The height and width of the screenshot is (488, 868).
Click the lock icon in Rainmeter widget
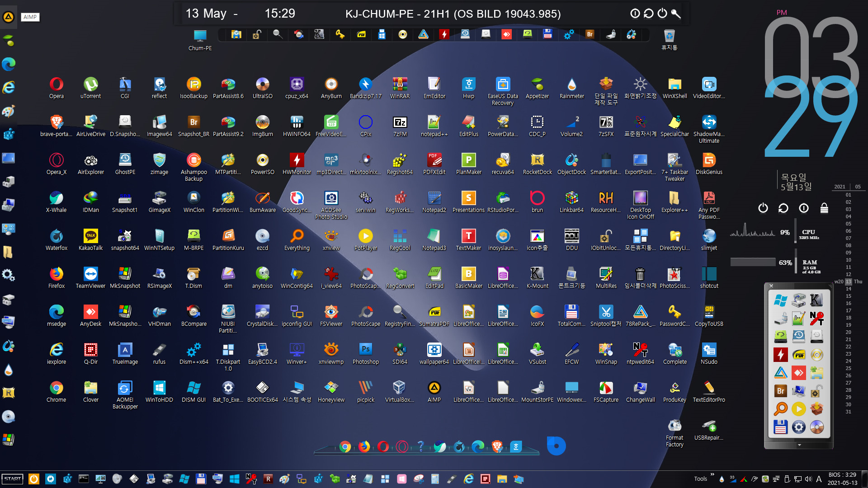[824, 208]
